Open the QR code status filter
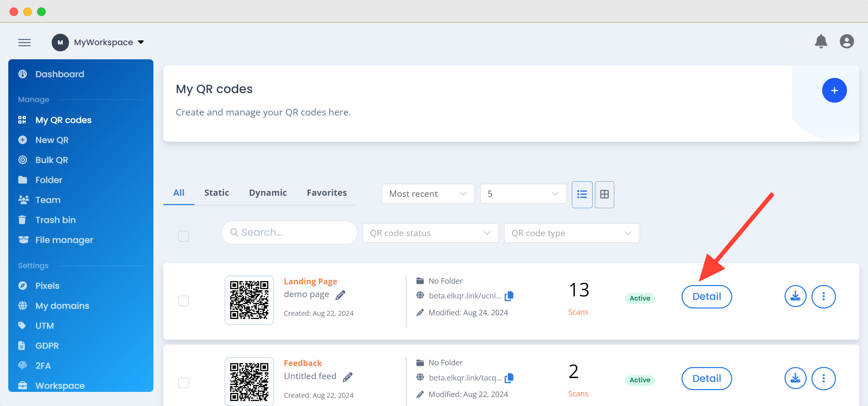 (430, 233)
